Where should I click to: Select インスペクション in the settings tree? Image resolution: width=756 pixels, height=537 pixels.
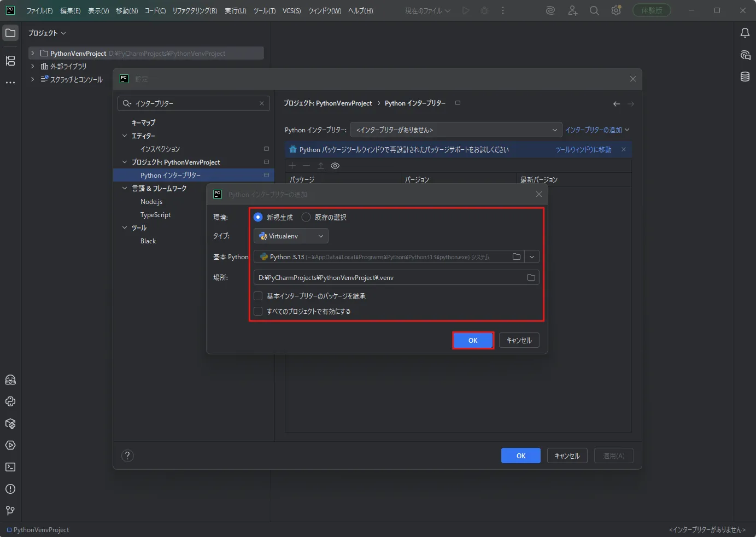[x=160, y=149]
